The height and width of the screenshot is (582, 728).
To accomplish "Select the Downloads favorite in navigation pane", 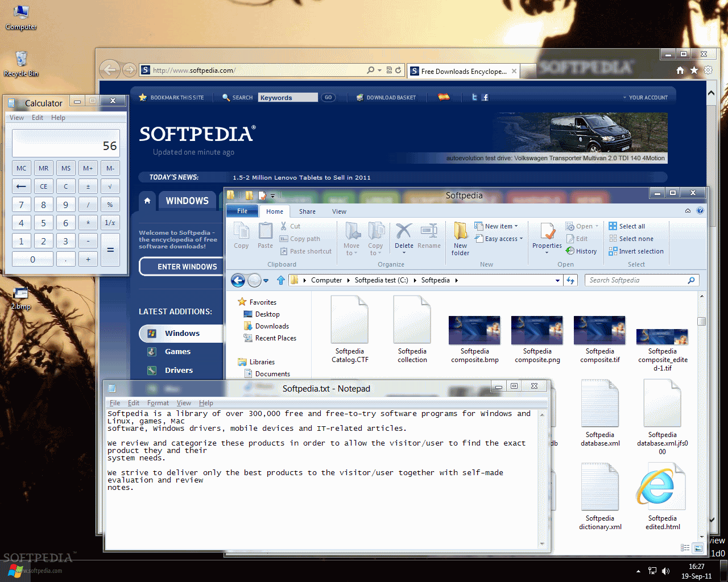I will click(x=266, y=326).
